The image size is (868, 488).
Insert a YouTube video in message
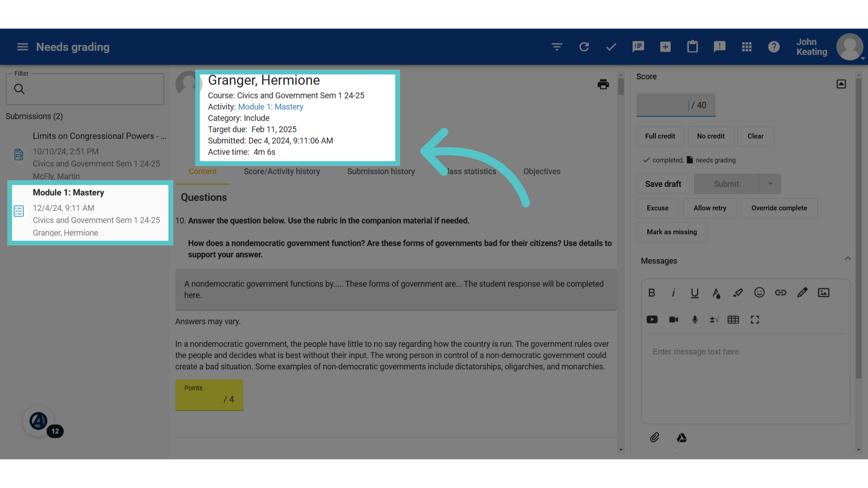(x=652, y=319)
